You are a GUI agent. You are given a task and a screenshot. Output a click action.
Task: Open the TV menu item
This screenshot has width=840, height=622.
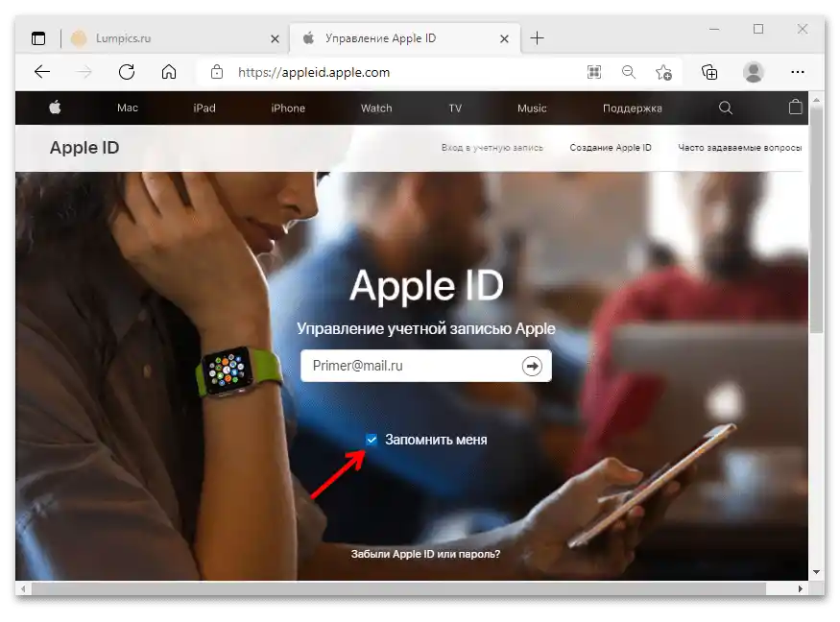pyautogui.click(x=455, y=108)
